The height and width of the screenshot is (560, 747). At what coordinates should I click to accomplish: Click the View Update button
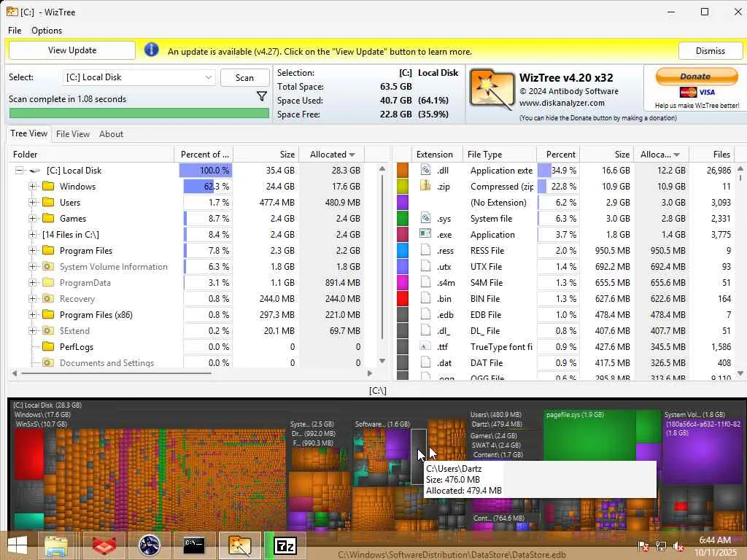[72, 50]
